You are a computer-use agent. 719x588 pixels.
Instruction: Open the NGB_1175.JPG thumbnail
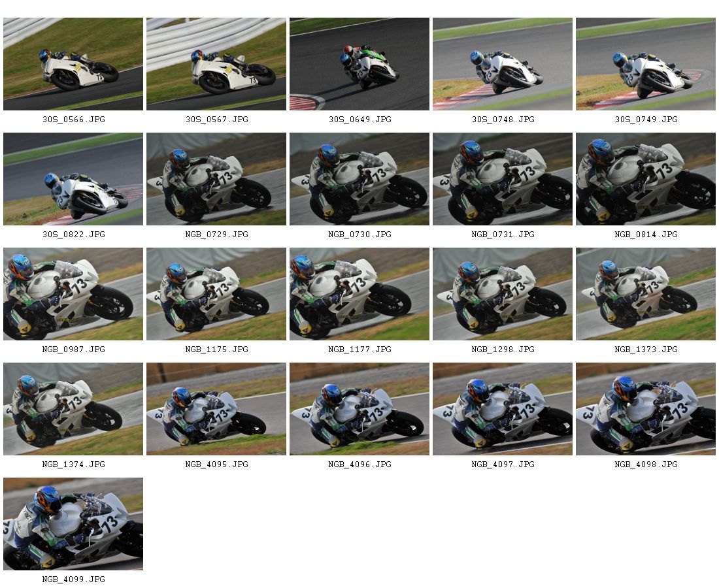click(216, 294)
